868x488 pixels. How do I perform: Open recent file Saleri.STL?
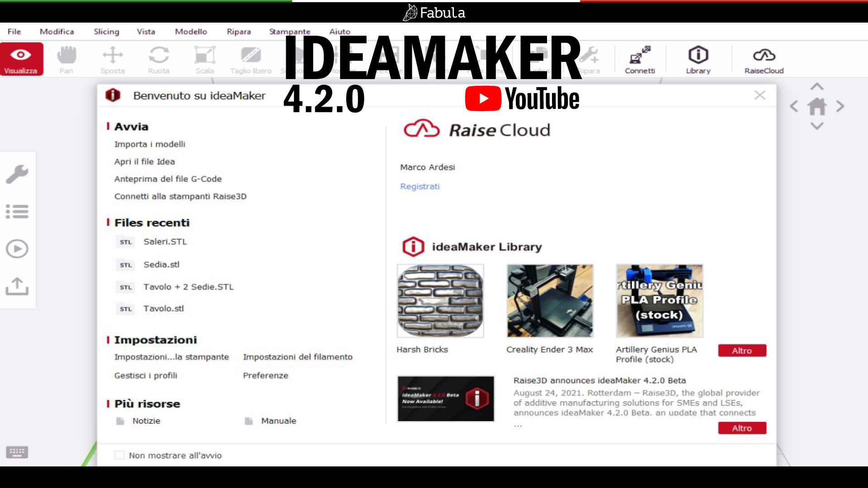point(165,242)
